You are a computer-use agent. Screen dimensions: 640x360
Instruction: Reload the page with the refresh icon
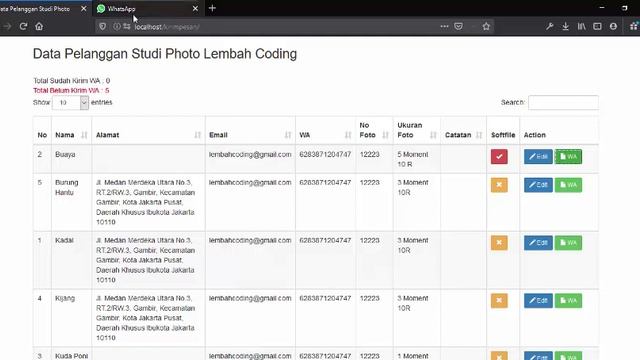coord(23,27)
